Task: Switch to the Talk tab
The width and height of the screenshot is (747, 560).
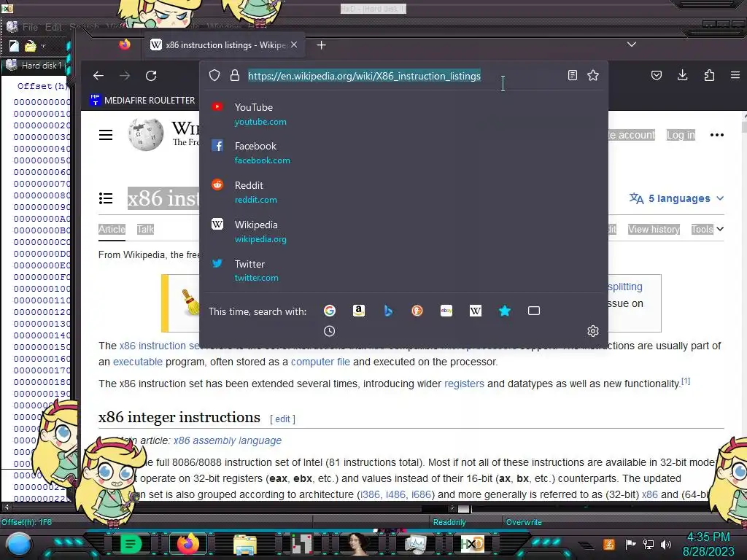Action: (145, 229)
